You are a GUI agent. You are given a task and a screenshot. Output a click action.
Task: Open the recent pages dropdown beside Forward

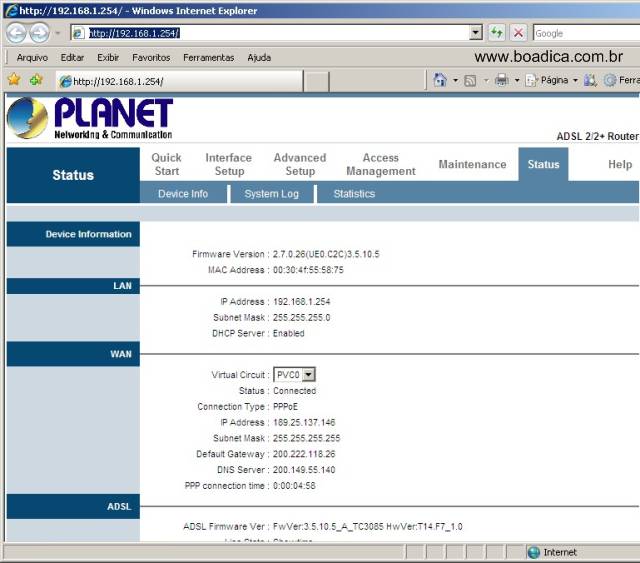[58, 33]
